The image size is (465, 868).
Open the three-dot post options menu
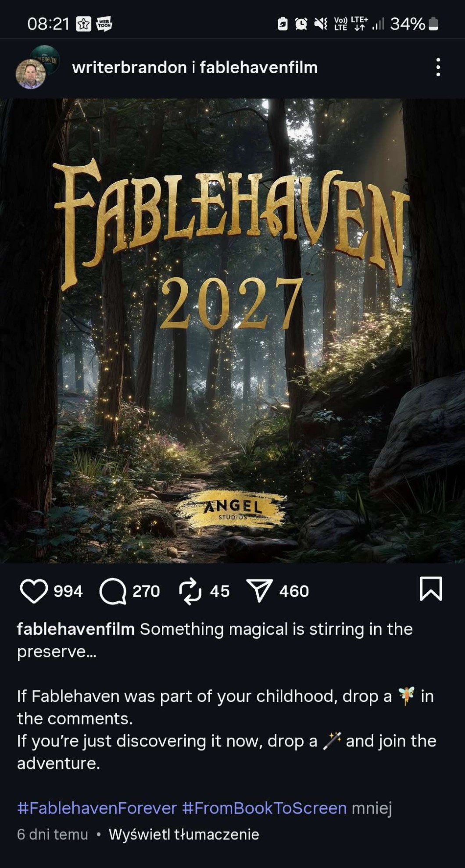click(438, 68)
